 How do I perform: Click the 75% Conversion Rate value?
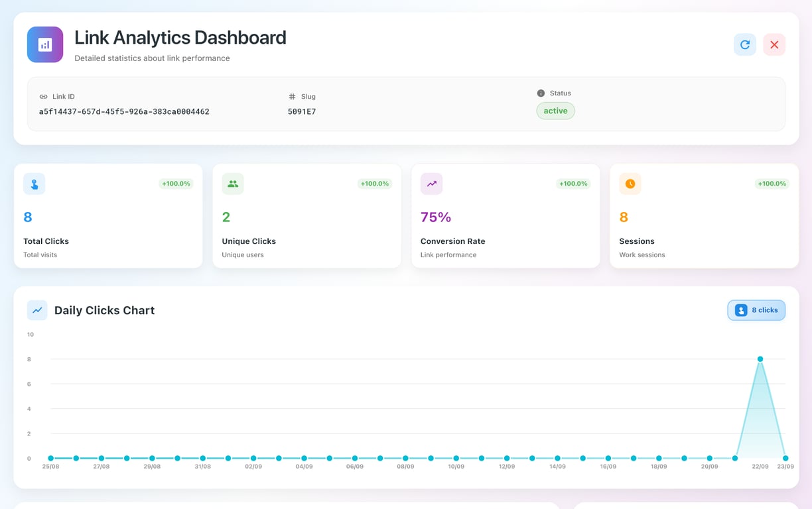436,217
